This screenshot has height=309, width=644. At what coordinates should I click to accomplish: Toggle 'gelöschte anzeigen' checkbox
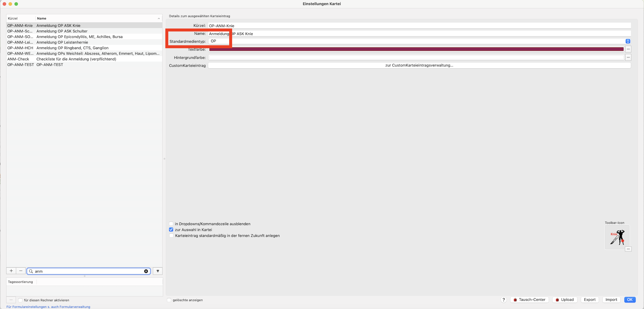pyautogui.click(x=169, y=300)
